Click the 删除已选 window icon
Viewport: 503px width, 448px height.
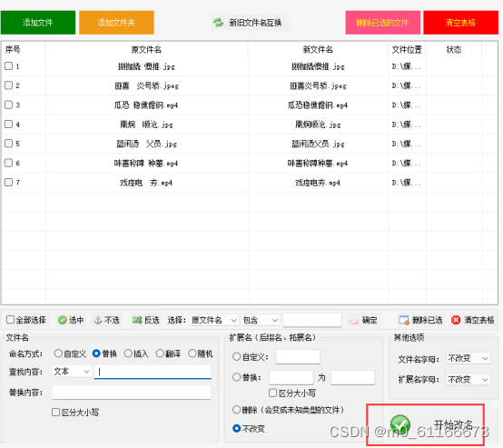404,320
